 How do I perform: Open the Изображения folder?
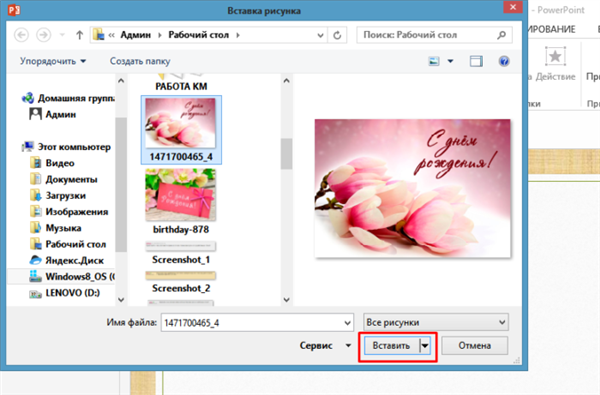(x=69, y=212)
